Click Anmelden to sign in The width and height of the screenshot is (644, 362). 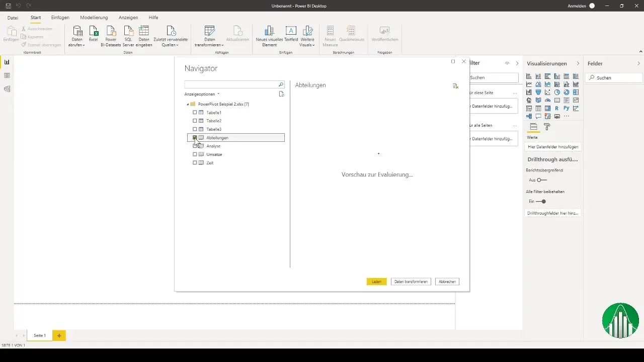(x=576, y=6)
